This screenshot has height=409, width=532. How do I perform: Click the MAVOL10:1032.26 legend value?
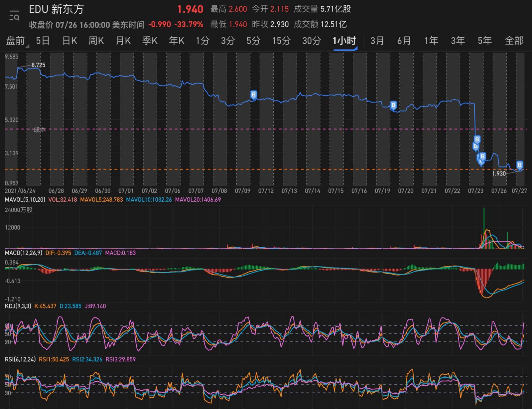click(x=149, y=200)
